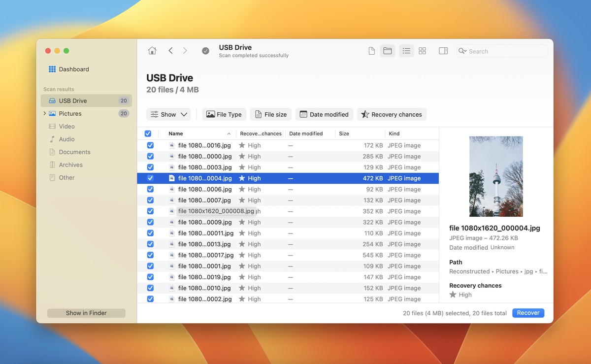
Task: Open Recovery chances filter
Action: (x=392, y=114)
